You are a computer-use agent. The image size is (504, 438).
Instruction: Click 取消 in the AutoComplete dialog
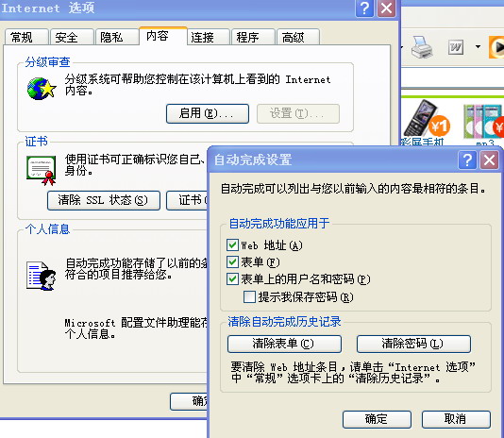tap(456, 419)
